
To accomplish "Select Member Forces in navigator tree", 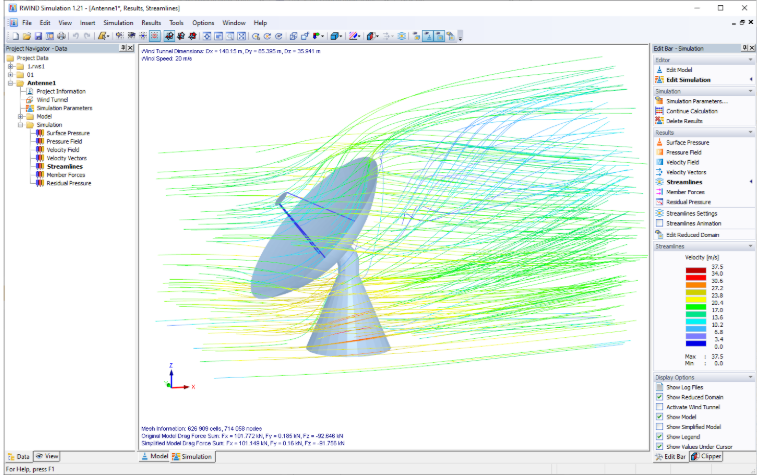I will (66, 175).
